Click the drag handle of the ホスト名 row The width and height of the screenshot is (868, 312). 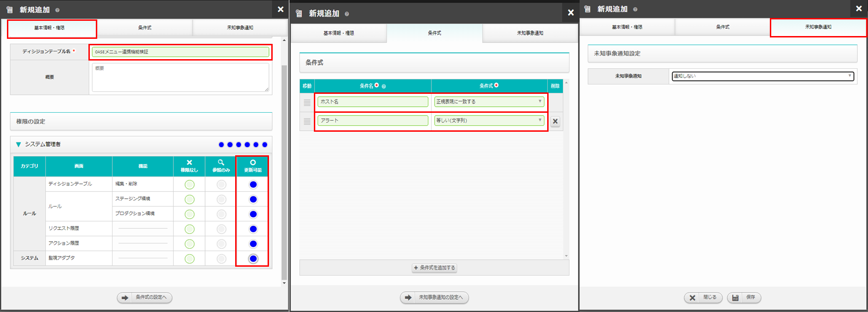(x=307, y=102)
